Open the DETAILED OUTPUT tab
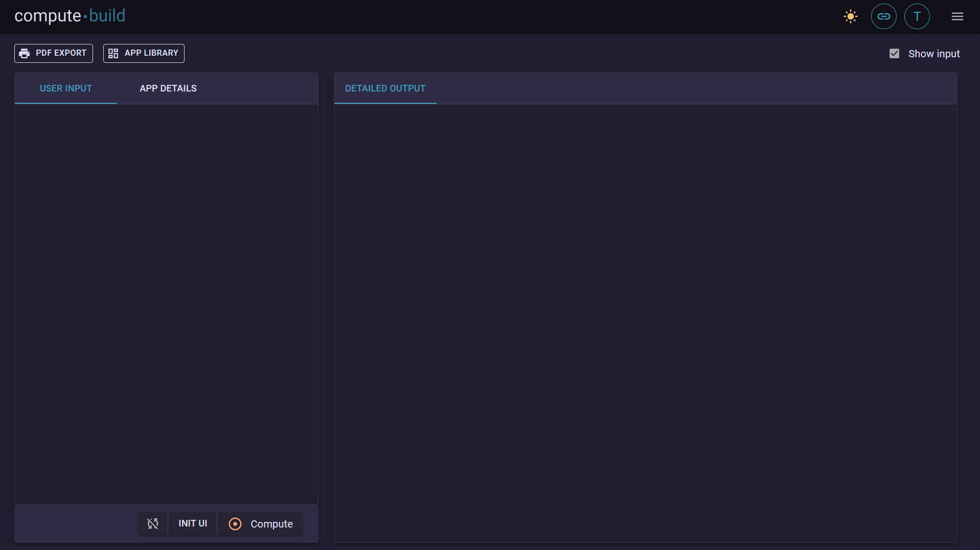Viewport: 980px width, 550px height. (385, 88)
